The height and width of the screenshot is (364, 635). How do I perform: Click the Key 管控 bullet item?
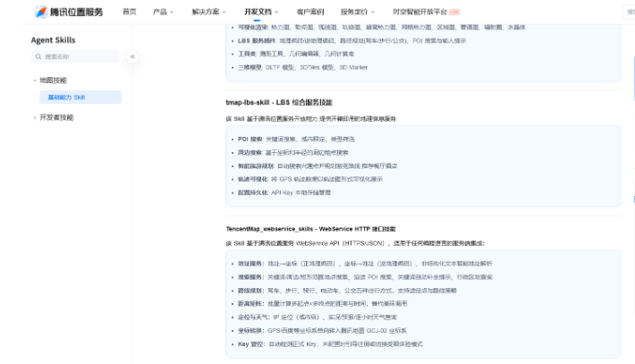click(330, 344)
